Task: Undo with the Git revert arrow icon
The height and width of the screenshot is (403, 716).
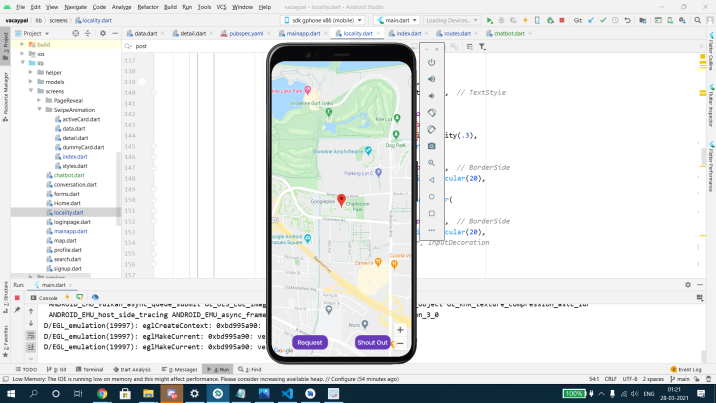Action: 627,21
